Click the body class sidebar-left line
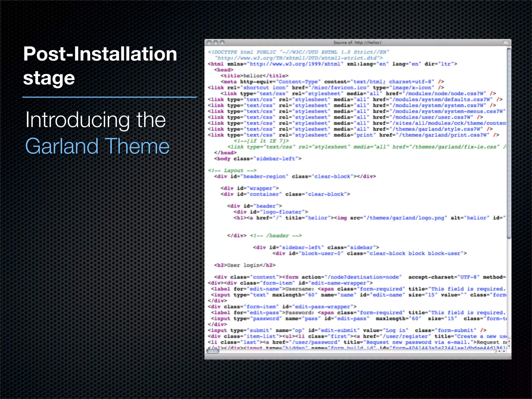Image resolution: width=532 pixels, height=399 pixels. (258, 159)
